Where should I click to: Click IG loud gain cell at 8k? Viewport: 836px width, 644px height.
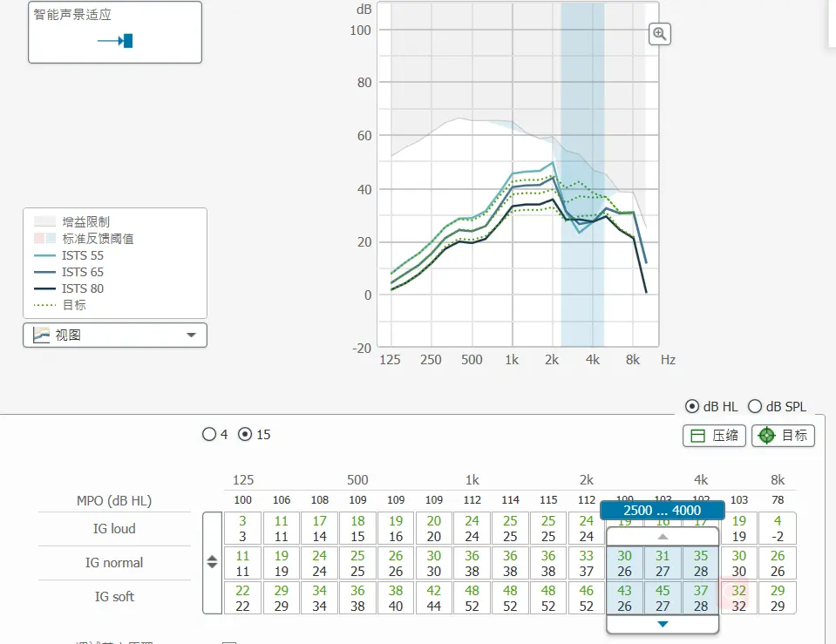[x=777, y=529]
